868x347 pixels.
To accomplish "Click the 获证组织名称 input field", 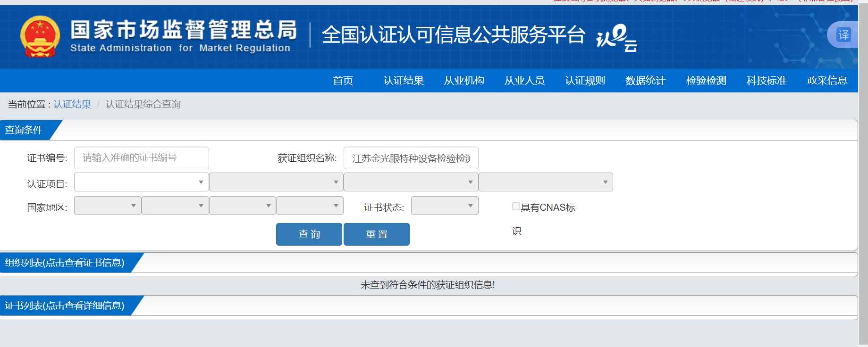I will pyautogui.click(x=411, y=158).
